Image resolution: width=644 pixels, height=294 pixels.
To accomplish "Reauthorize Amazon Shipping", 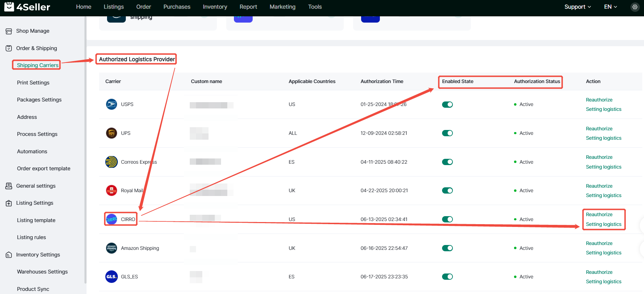I will 599,243.
